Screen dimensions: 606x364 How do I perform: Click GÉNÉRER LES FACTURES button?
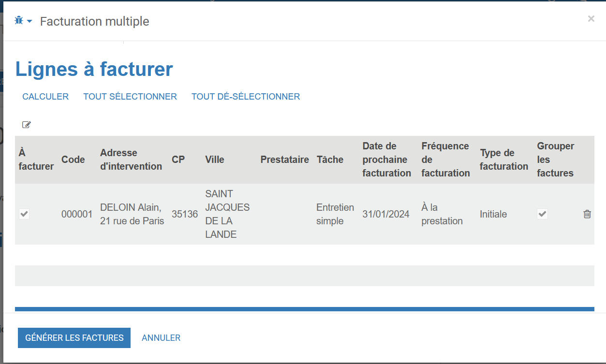pyautogui.click(x=74, y=338)
